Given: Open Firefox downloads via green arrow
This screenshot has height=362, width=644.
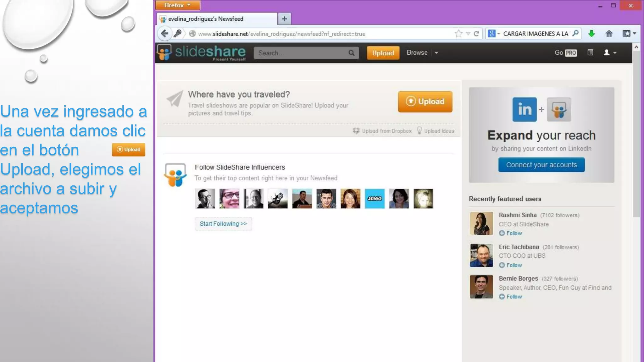Looking at the screenshot, I should pos(591,34).
